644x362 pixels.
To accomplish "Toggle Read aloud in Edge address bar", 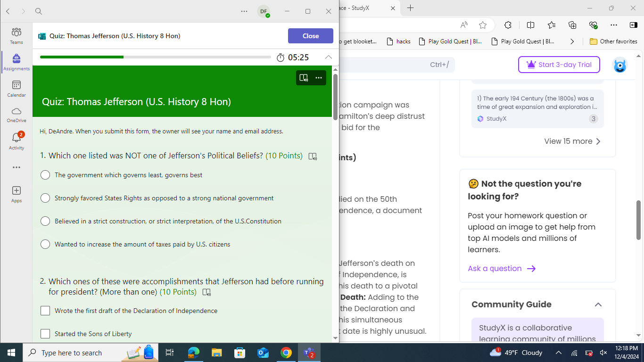I will pyautogui.click(x=464, y=25).
